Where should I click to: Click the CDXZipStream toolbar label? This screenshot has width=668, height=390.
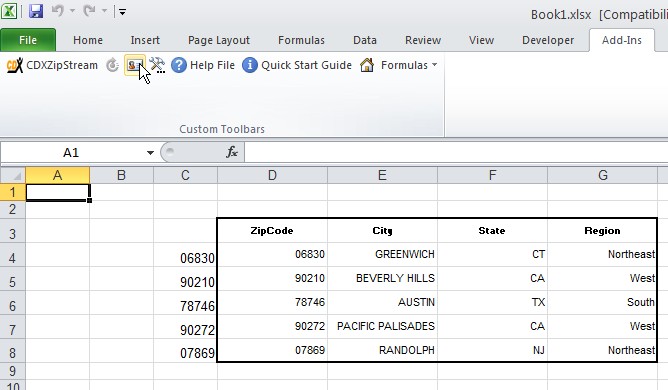click(62, 65)
